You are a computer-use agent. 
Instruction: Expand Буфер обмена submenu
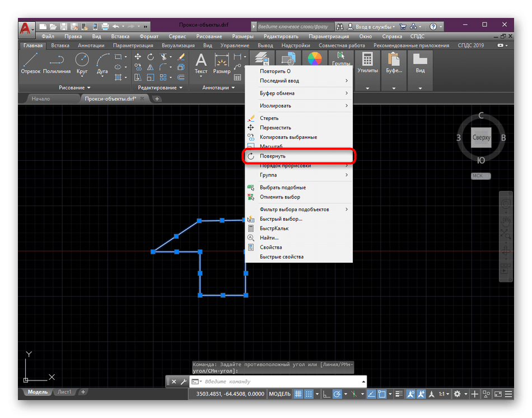(x=298, y=93)
